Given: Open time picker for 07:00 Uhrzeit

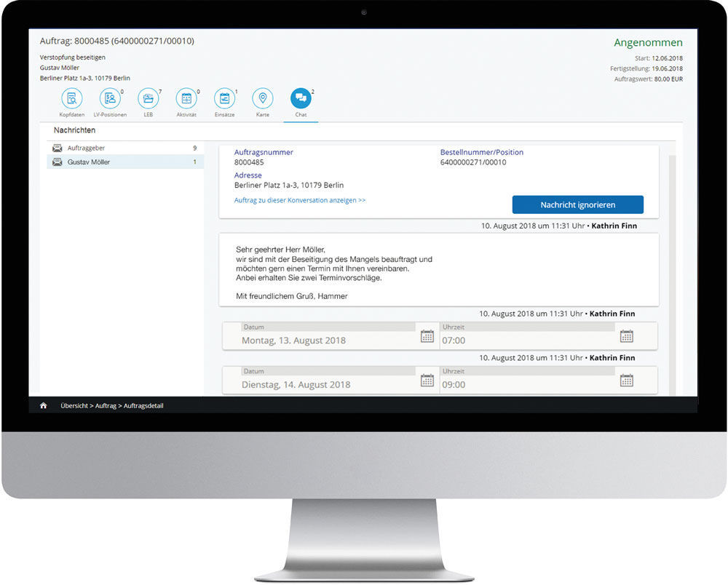Looking at the screenshot, I should click(627, 335).
